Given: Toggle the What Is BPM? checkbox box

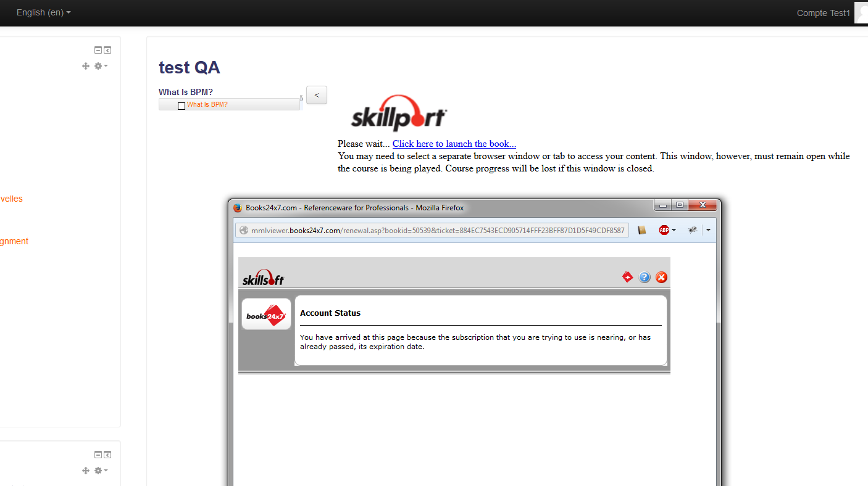Looking at the screenshot, I should [182, 106].
